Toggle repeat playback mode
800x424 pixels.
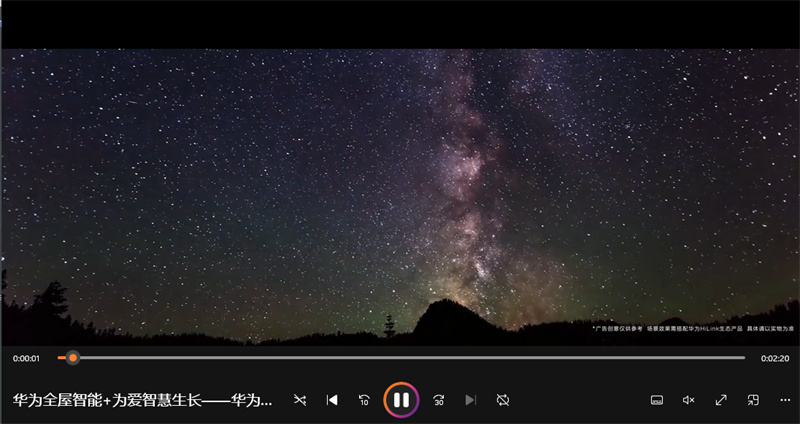pyautogui.click(x=503, y=400)
